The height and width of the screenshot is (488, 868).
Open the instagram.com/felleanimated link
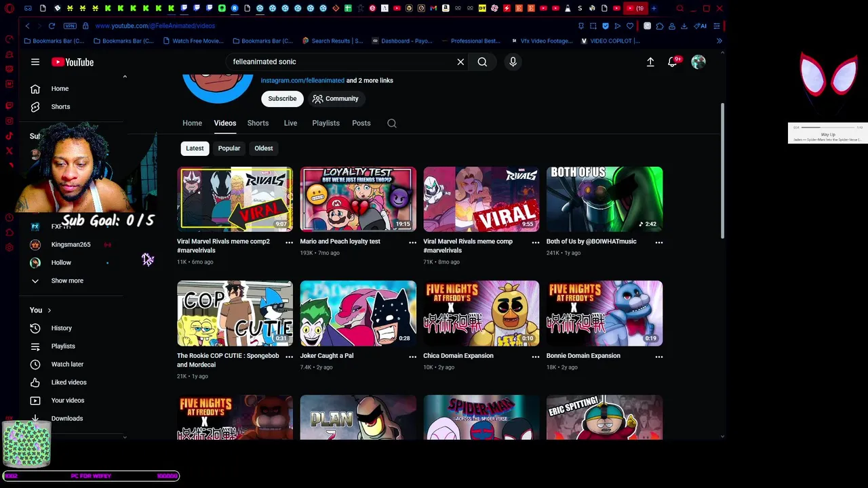(x=302, y=81)
